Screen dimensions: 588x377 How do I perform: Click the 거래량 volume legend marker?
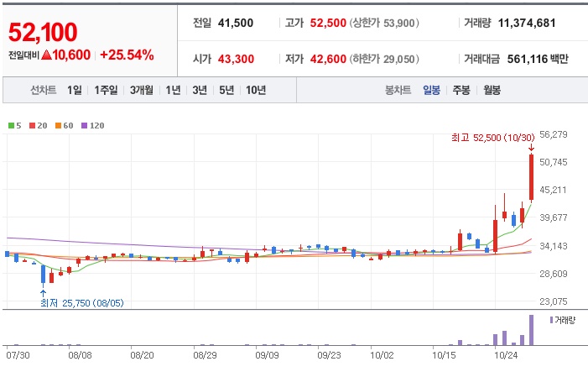pos(551,320)
